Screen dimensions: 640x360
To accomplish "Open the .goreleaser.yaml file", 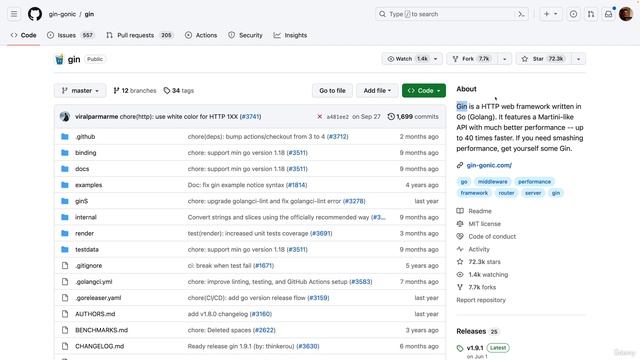I will coord(98,298).
